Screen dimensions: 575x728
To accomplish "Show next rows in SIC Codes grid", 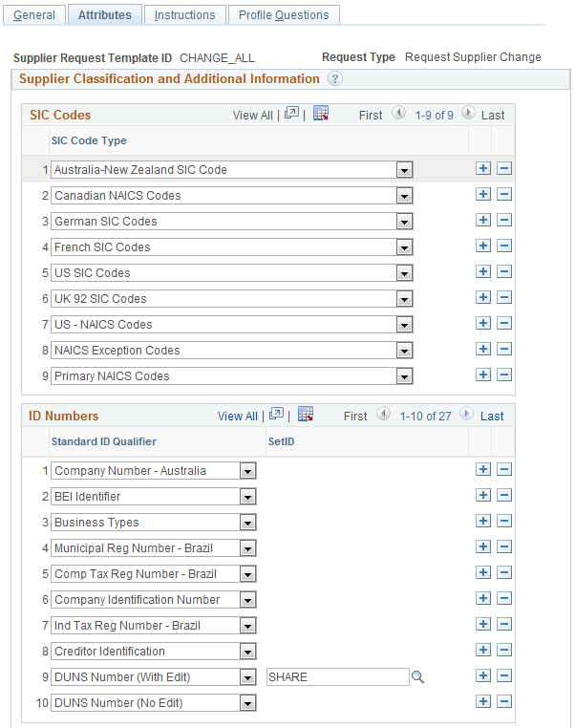I will (x=468, y=113).
